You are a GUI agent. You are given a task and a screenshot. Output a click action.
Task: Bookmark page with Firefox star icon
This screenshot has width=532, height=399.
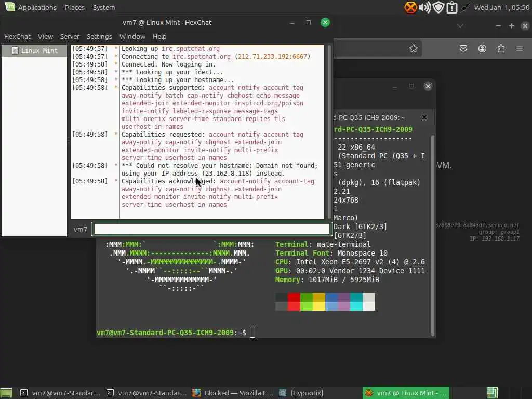coord(413,48)
